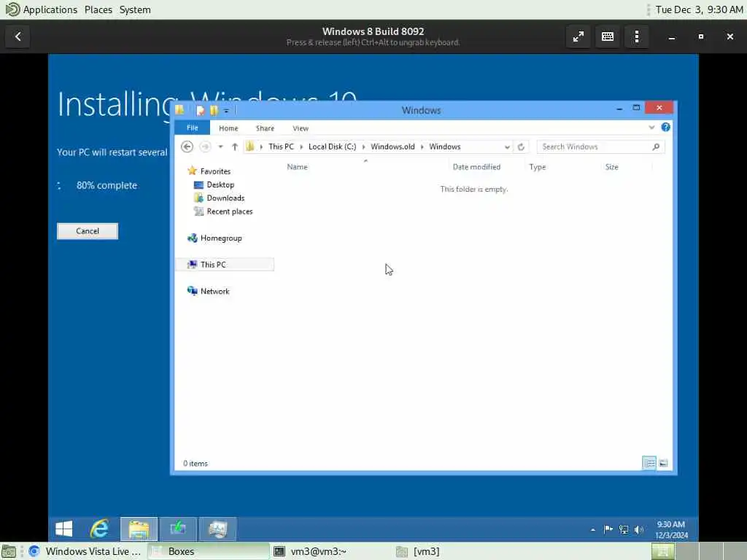Open the Home ribbon tab
747x560 pixels.
coord(228,128)
